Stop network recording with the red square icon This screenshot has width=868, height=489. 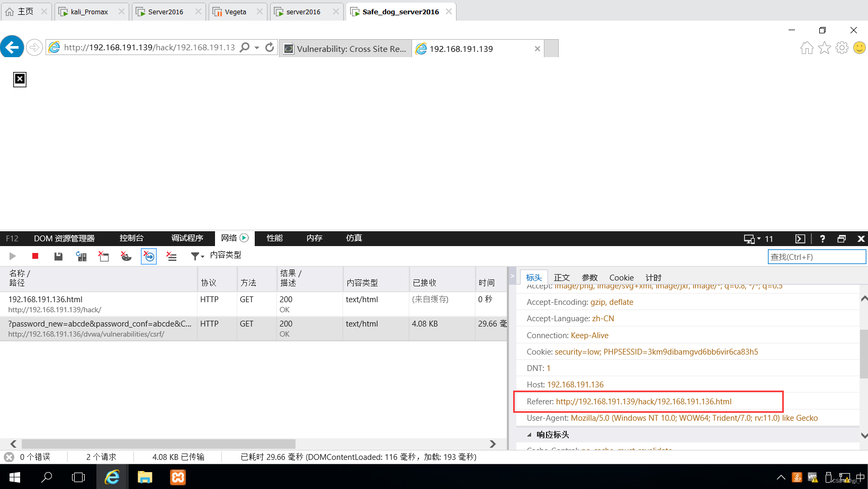(35, 256)
